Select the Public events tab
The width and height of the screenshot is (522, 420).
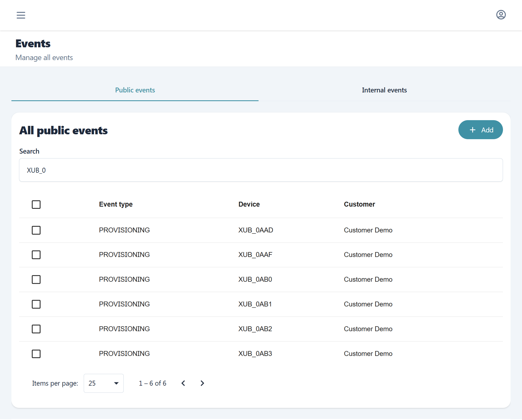click(135, 90)
